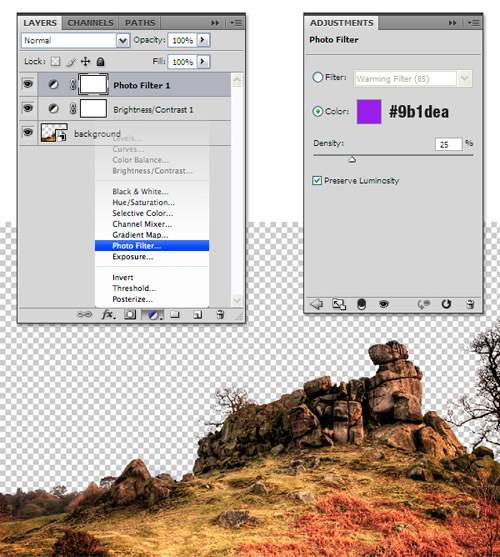Choose Color Balance from adjustment menu
Screen dimensions: 500x557
141,160
